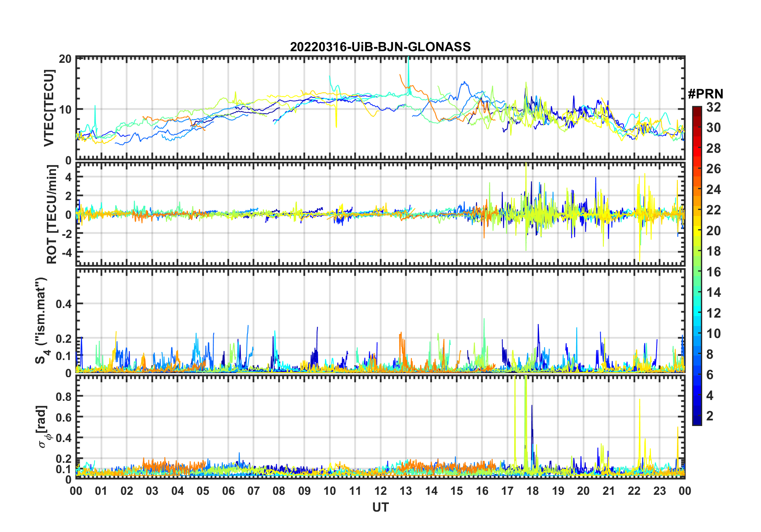The width and height of the screenshot is (761, 532).
Task: Click UT axis hour label 03
Action: 152,491
